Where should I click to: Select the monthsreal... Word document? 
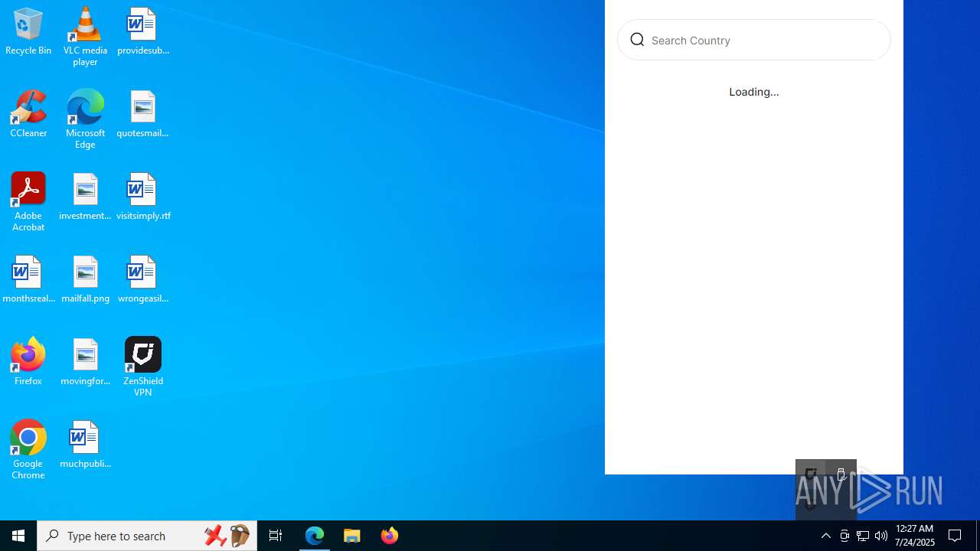point(28,279)
